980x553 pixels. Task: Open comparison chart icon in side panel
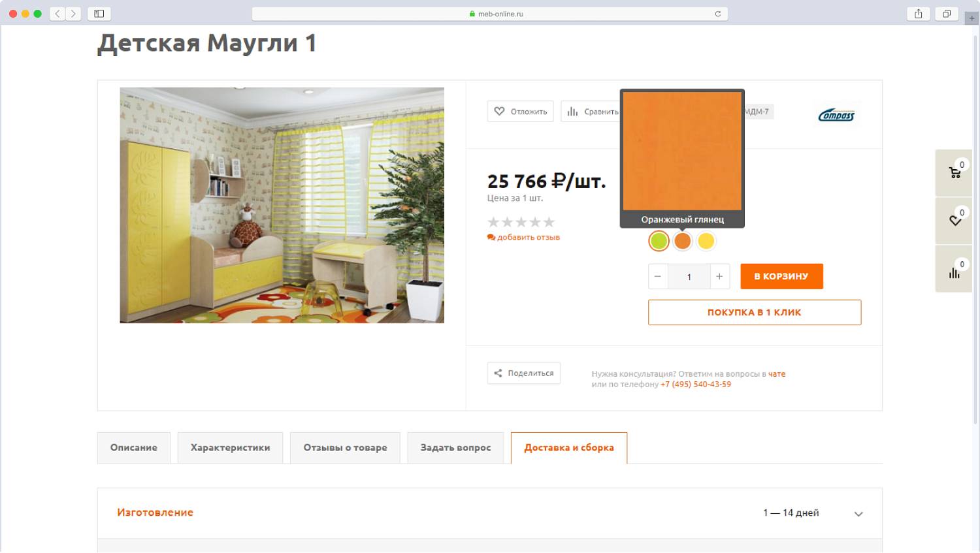click(x=955, y=273)
